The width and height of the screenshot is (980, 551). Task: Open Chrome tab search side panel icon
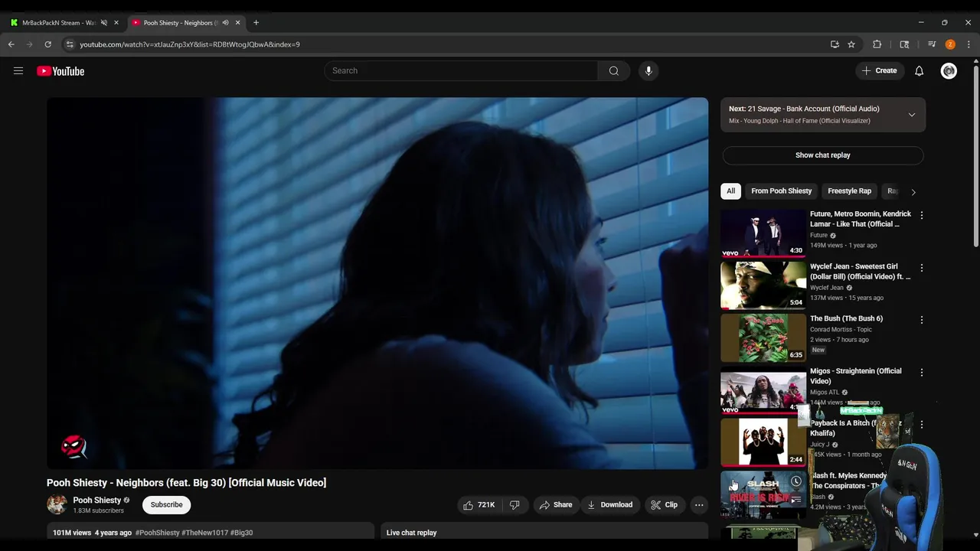coord(904,44)
